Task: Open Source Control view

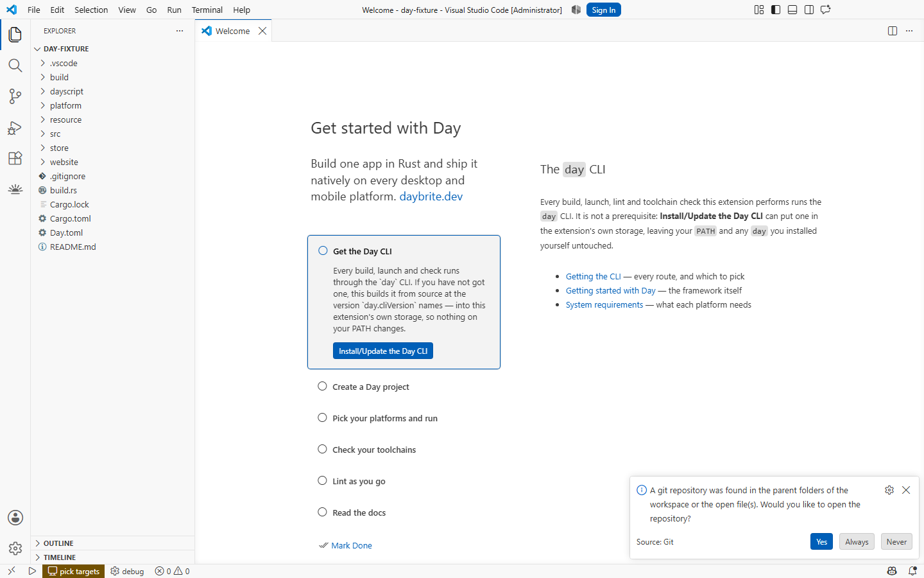Action: pos(15,96)
